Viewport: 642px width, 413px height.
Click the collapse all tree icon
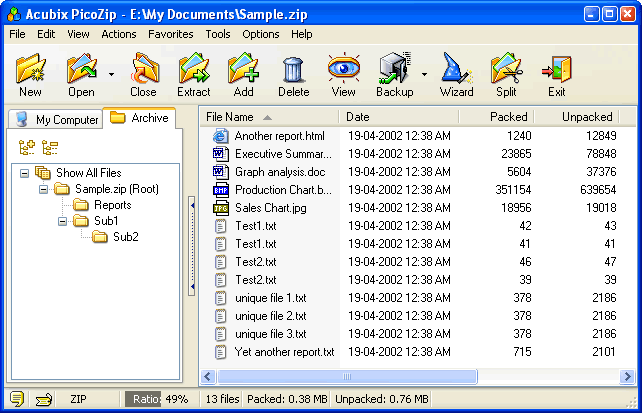click(x=50, y=147)
